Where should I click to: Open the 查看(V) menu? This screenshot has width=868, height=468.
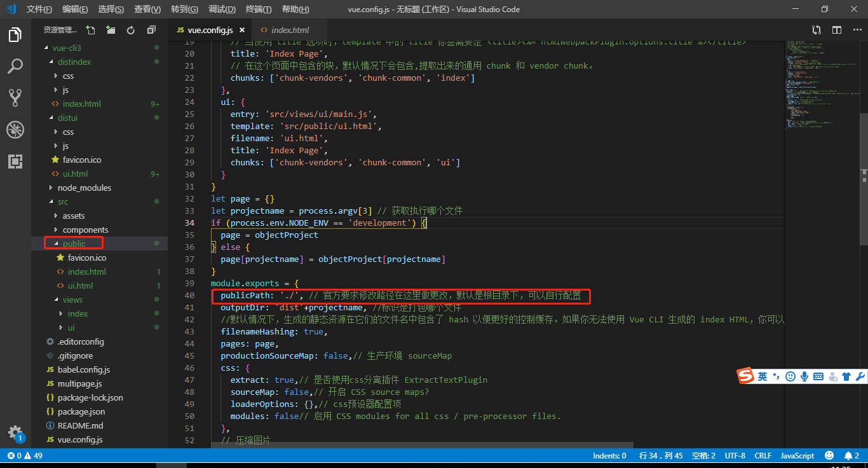pyautogui.click(x=147, y=10)
